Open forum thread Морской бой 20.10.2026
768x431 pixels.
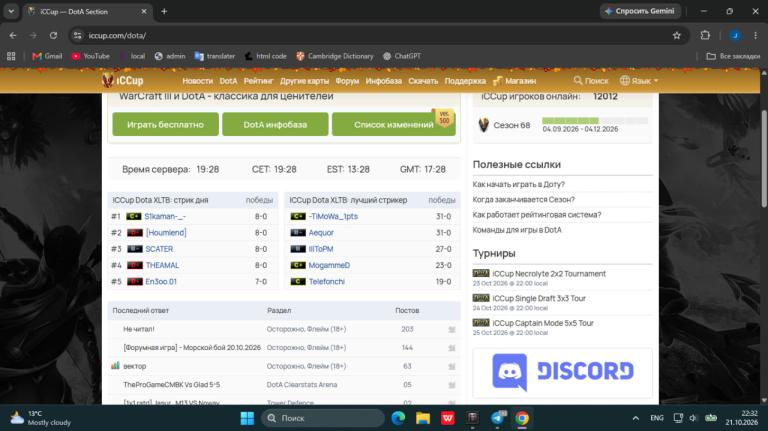[192, 347]
